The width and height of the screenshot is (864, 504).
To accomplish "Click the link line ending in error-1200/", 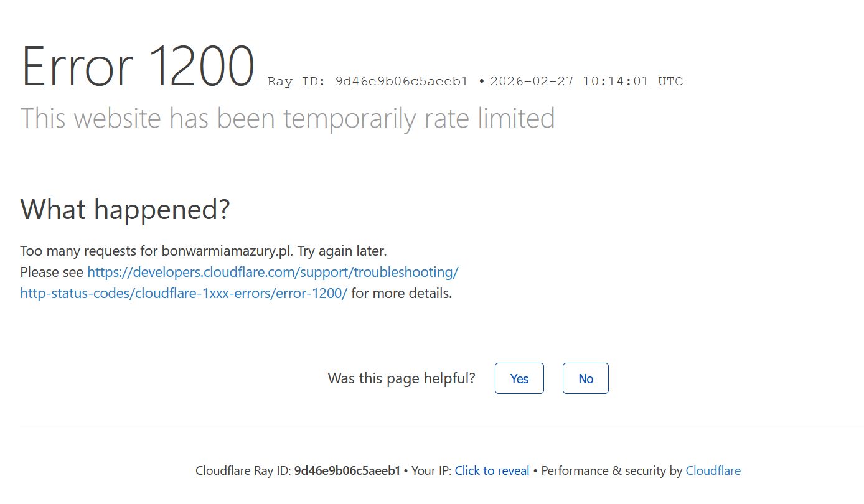I will point(184,294).
